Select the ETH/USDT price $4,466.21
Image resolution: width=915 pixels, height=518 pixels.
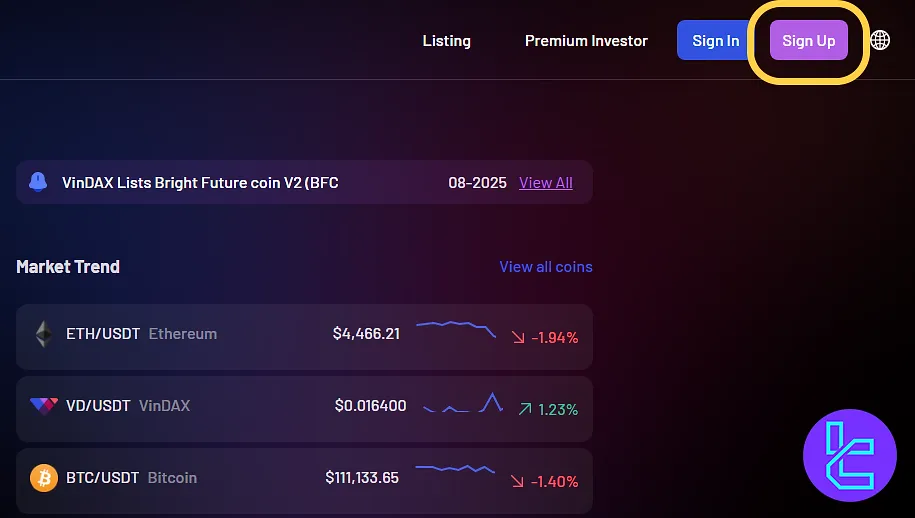[x=366, y=334]
